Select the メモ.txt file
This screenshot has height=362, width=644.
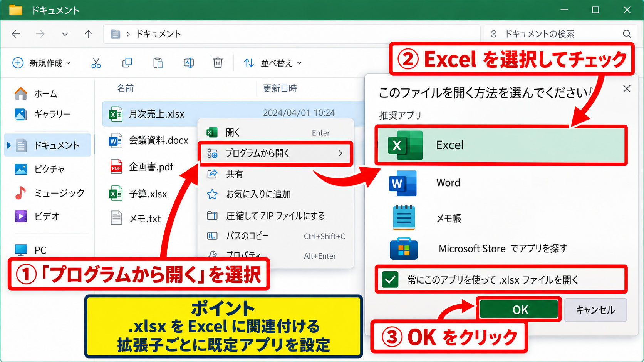coord(135,218)
